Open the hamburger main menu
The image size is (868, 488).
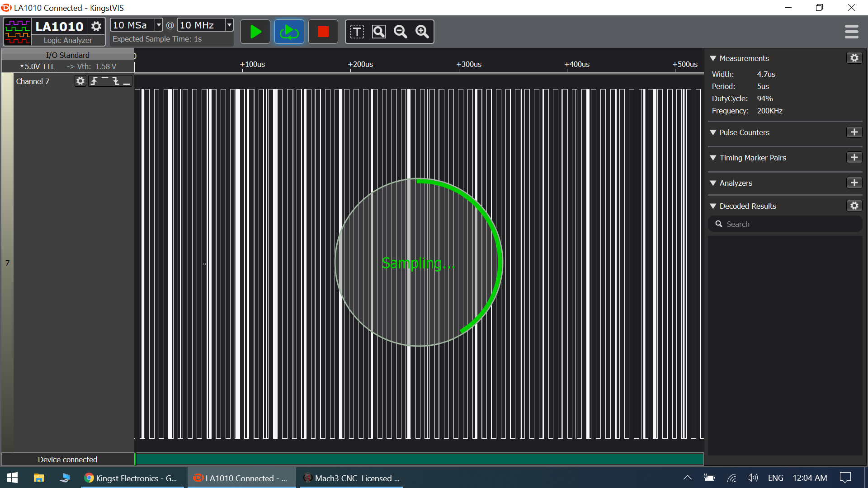(851, 32)
